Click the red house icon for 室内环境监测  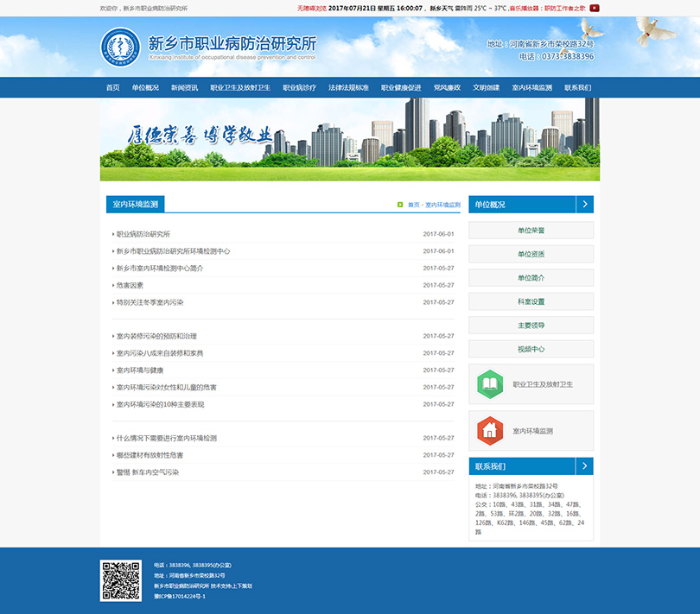click(x=490, y=430)
